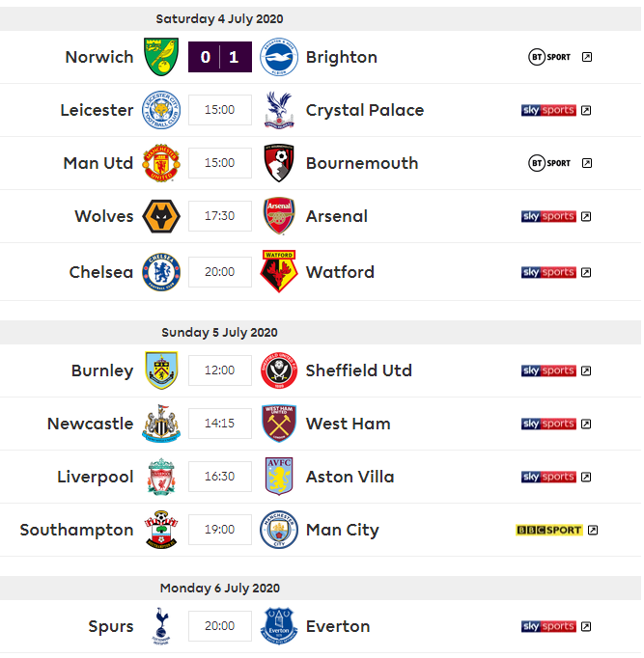Viewport: 644px width, 658px height.
Task: Click the Everton club badge
Action: [279, 626]
